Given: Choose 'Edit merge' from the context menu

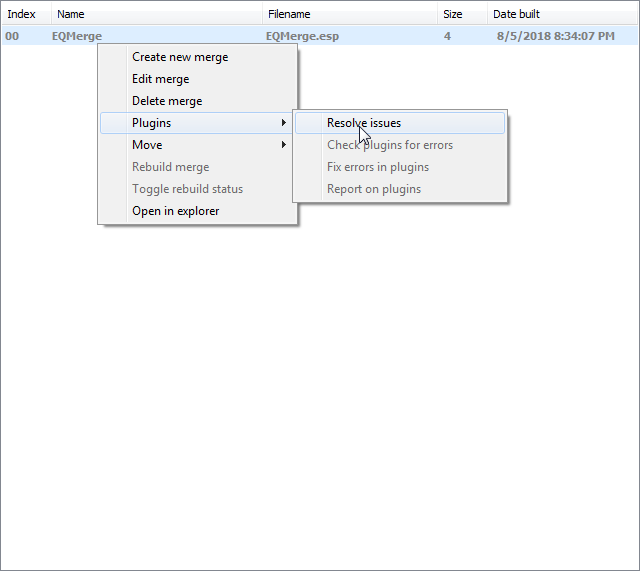Looking at the screenshot, I should pyautogui.click(x=198, y=79).
